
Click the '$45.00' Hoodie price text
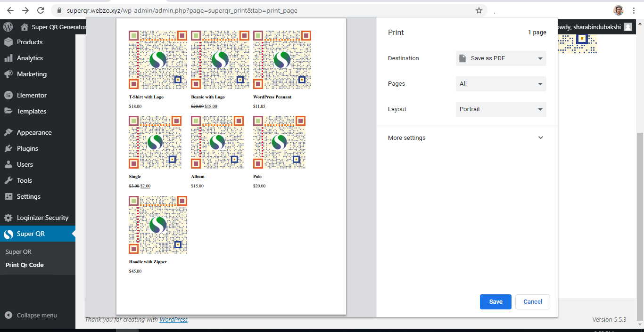[135, 271]
